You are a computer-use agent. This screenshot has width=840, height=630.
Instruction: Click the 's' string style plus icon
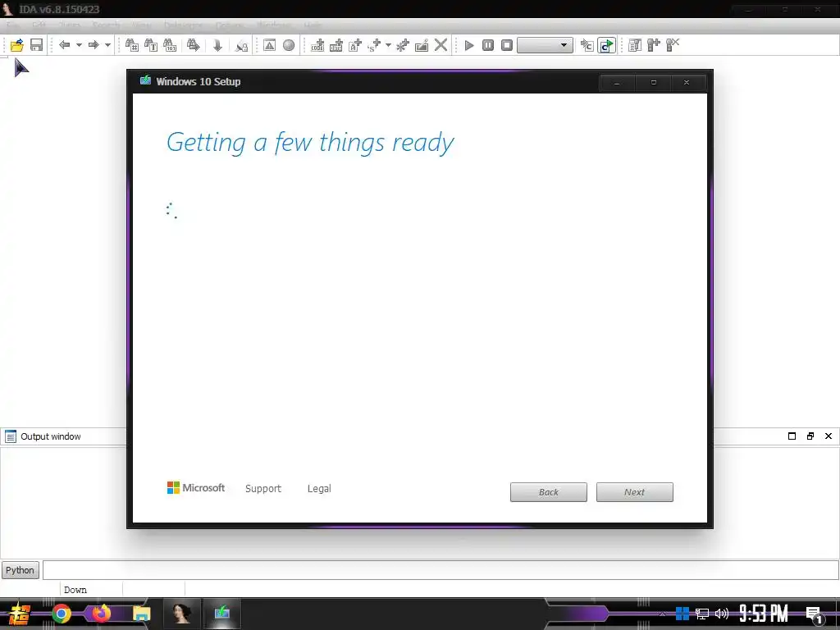374,45
